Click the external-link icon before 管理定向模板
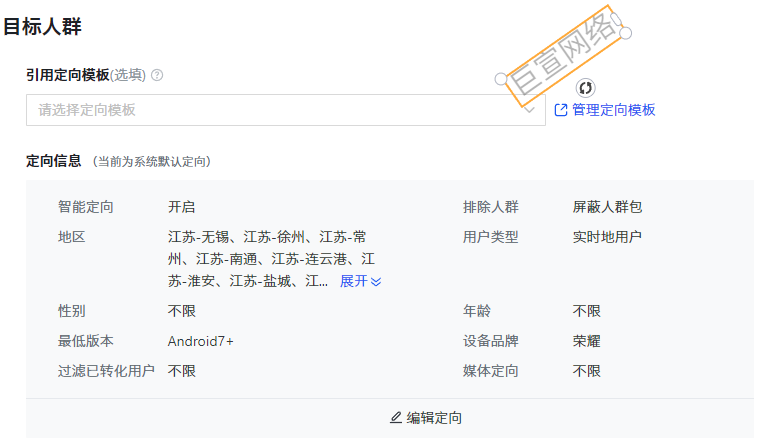758x441 pixels. click(561, 110)
